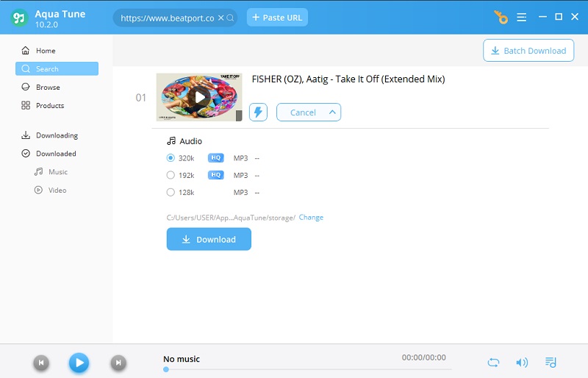588x378 pixels.
Task: Click the HQ badge on 192k row
Action: click(215, 175)
